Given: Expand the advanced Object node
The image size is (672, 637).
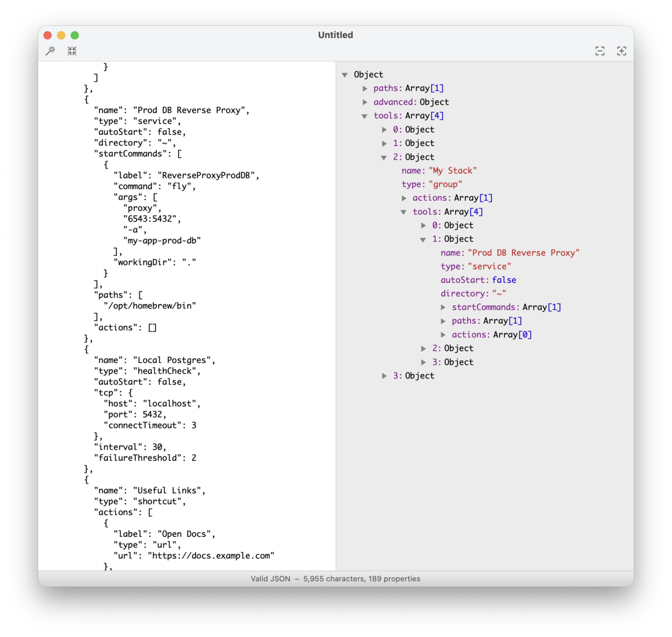Looking at the screenshot, I should 365,102.
